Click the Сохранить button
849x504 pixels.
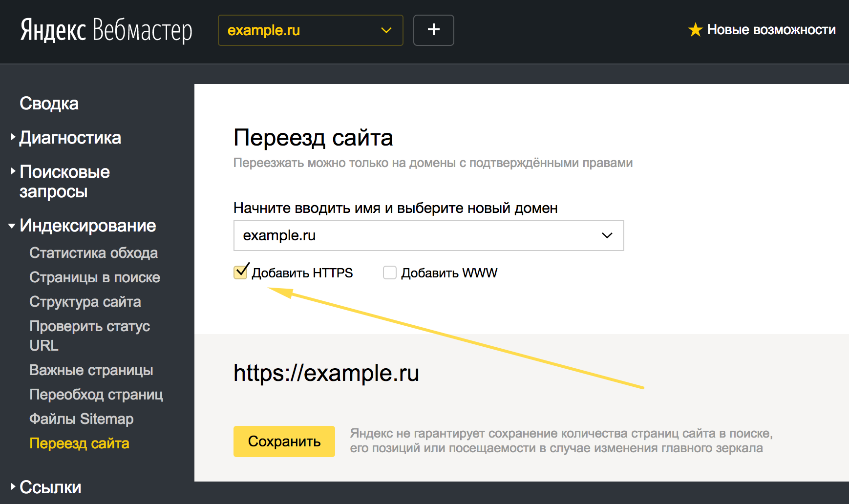click(x=284, y=441)
